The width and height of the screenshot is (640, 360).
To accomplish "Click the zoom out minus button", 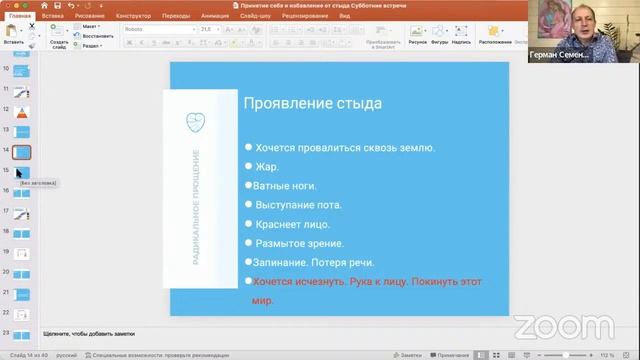I will 539,355.
